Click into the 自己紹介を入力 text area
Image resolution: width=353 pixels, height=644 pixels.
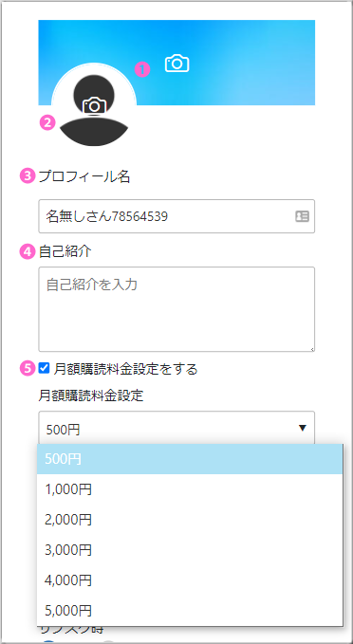coord(176,309)
